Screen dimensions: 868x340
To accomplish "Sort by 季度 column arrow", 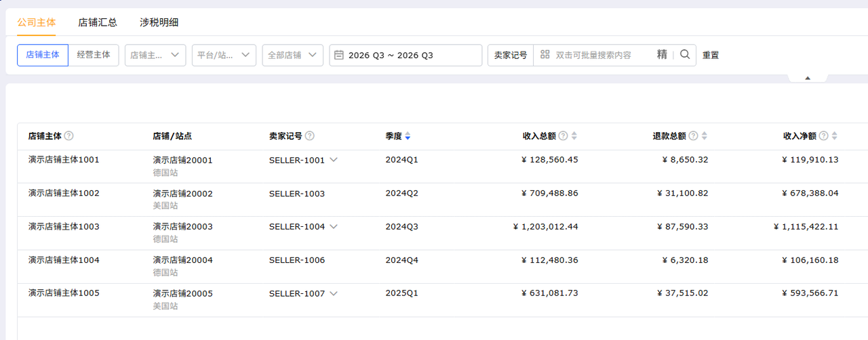I will (x=408, y=136).
